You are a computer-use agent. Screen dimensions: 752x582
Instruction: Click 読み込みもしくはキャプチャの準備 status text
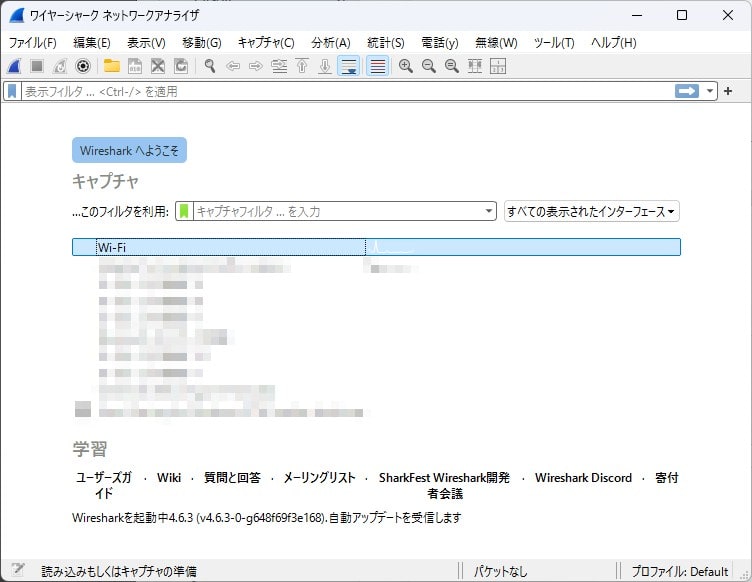coord(119,571)
